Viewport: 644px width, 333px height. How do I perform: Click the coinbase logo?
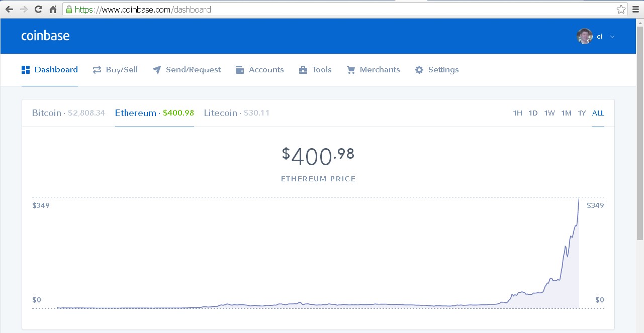click(x=45, y=36)
